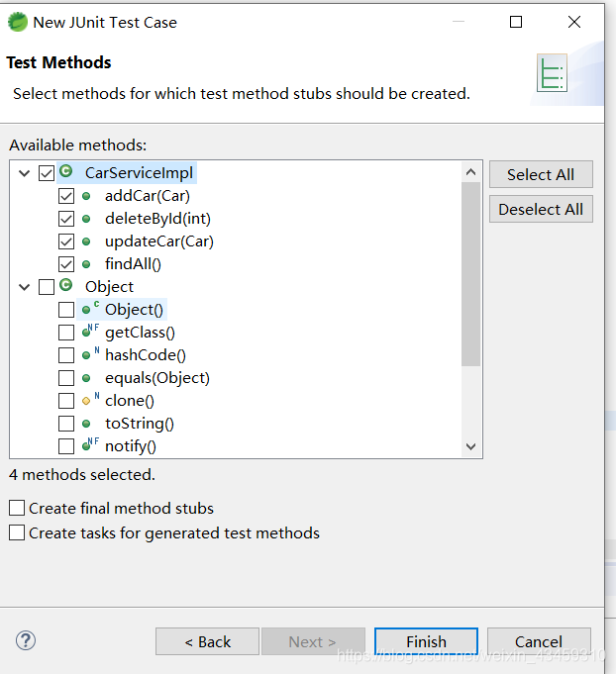The width and height of the screenshot is (616, 674).
Task: Select the addCar(Car) row label
Action: [148, 196]
